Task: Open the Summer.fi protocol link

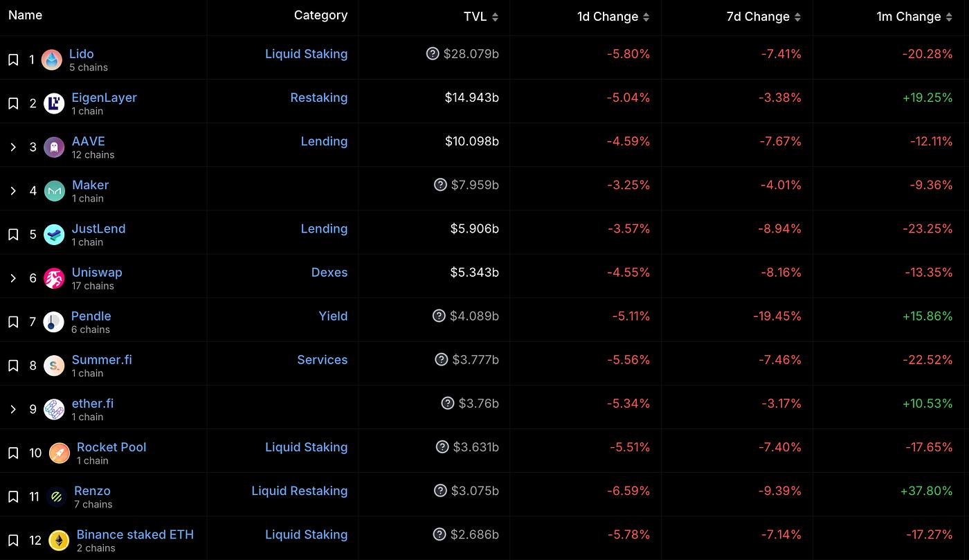Action: 102,360
